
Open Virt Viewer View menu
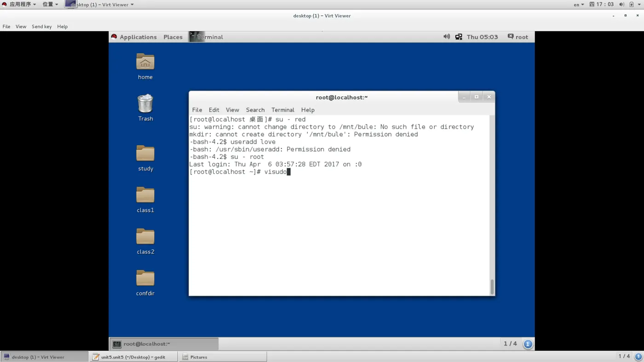pyautogui.click(x=21, y=27)
